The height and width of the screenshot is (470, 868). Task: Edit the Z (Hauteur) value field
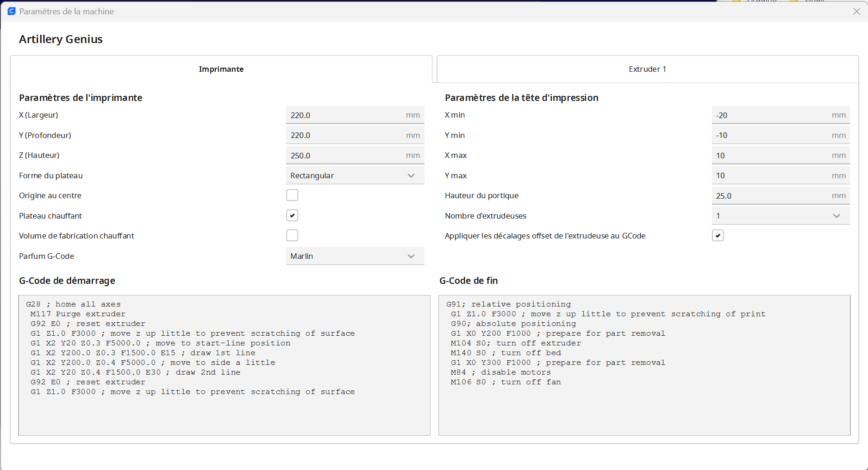click(x=355, y=156)
